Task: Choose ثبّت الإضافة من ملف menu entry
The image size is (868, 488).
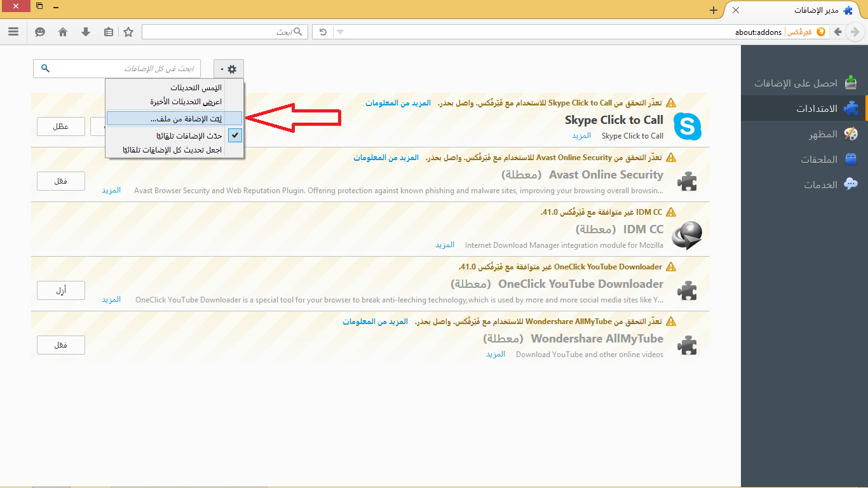Action: [174, 118]
